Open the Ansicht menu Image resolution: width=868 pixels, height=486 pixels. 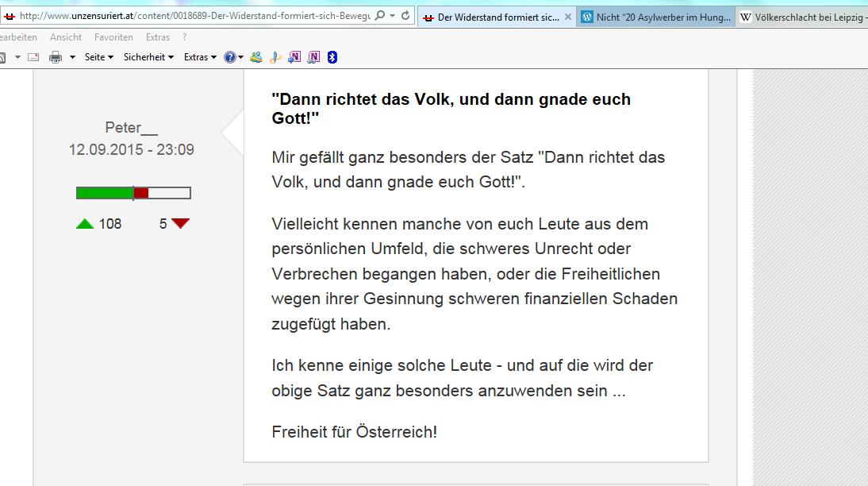[66, 37]
